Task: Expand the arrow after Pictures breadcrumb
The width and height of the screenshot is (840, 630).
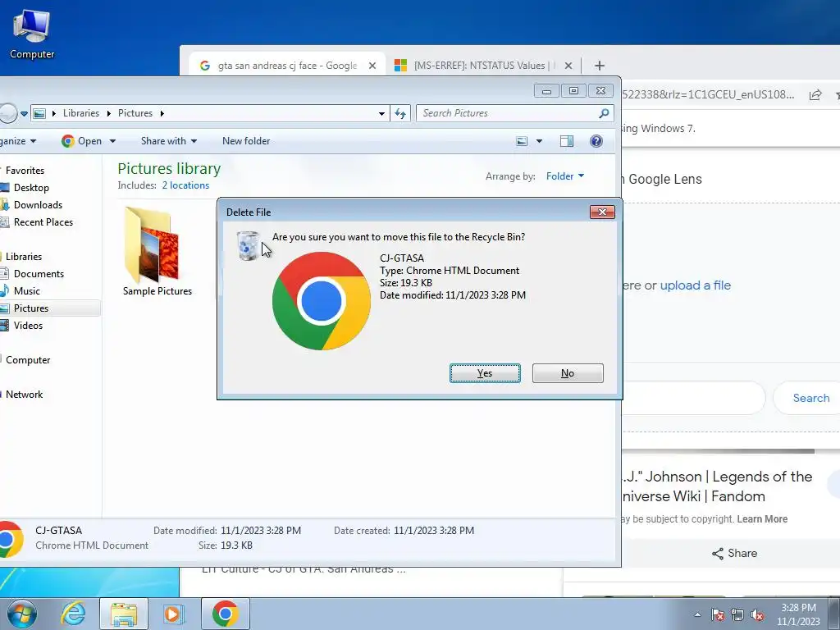Action: 162,113
